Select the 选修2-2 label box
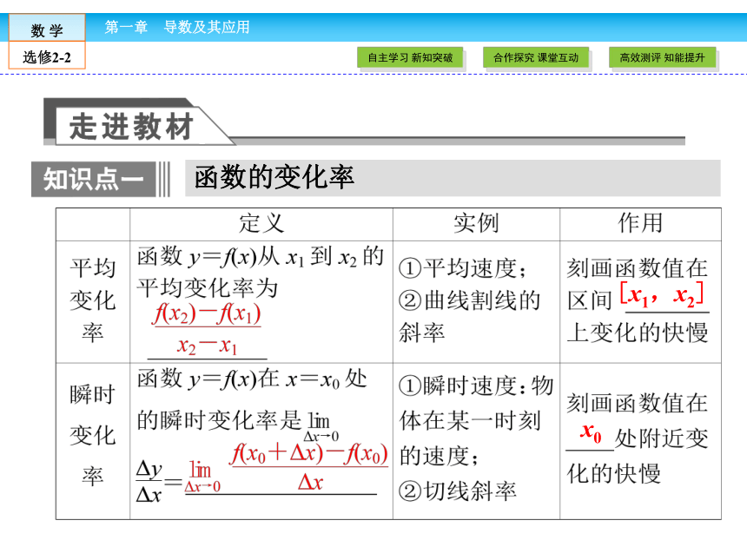Viewport: 747px width, 560px height. click(47, 57)
